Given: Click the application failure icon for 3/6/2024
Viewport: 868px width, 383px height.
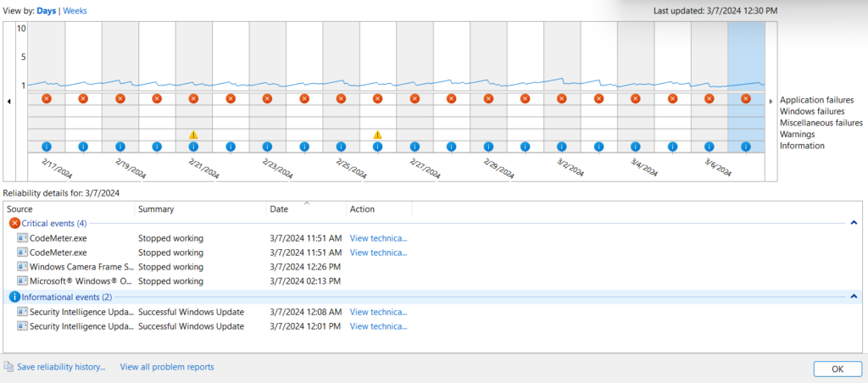Looking at the screenshot, I should [709, 99].
